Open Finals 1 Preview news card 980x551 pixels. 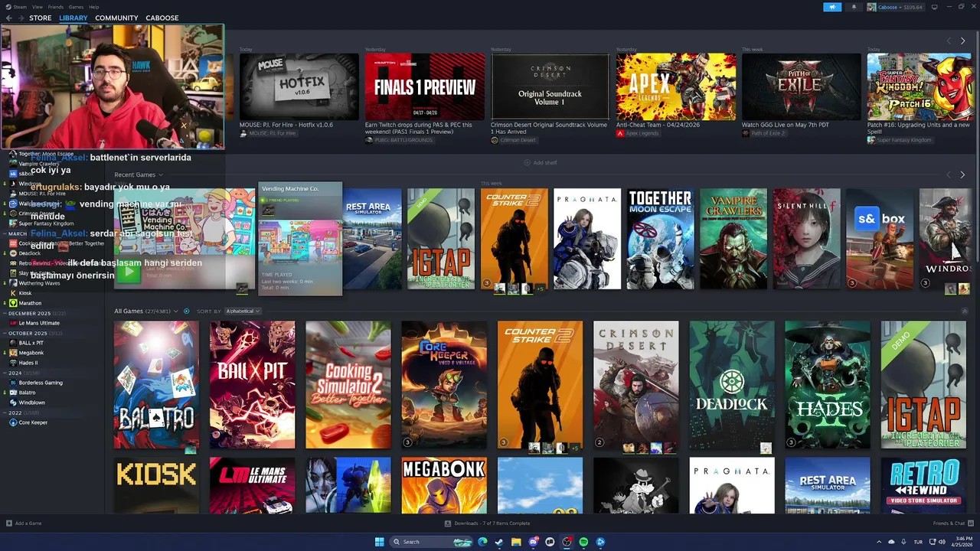click(425, 86)
